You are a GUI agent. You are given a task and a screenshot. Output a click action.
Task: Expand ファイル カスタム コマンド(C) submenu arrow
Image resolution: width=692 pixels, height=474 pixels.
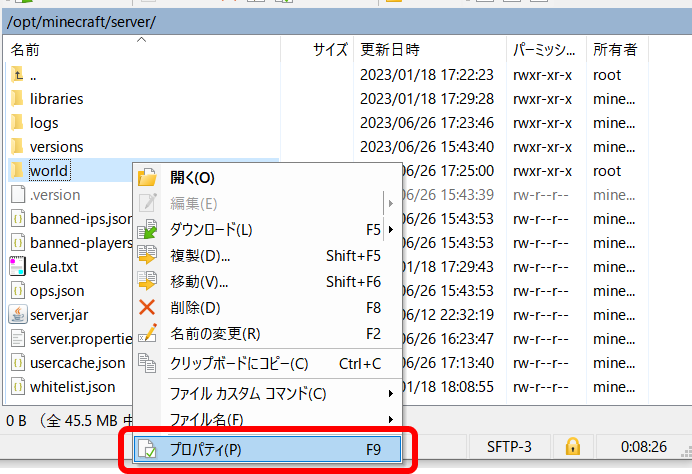pos(391,393)
